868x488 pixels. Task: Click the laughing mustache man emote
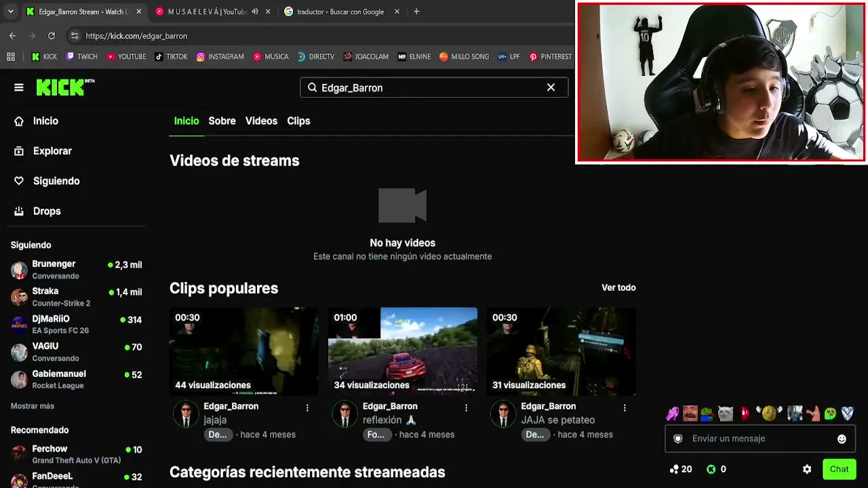point(690,413)
